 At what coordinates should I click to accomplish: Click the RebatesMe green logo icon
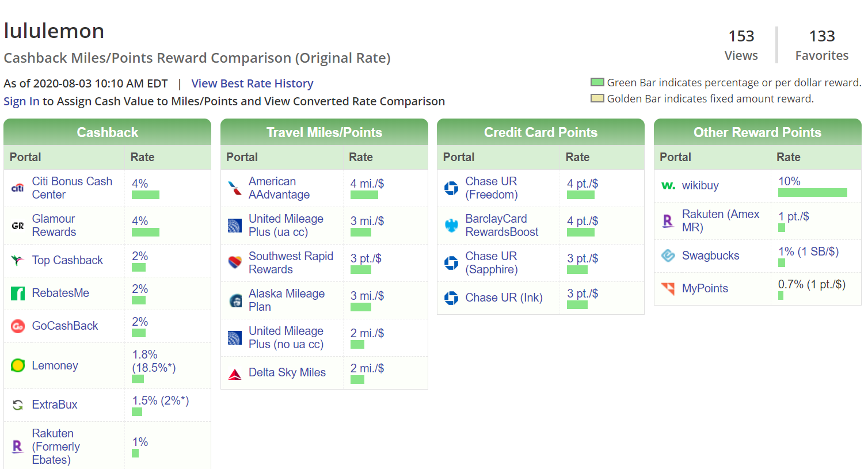click(18, 293)
